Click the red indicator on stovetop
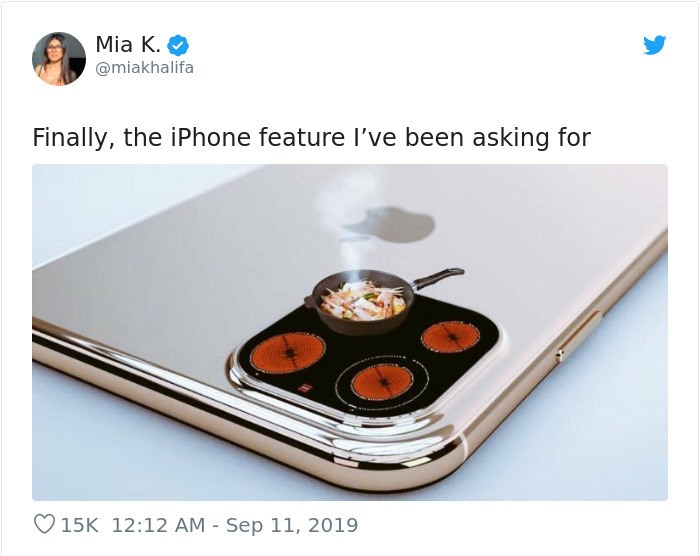 (303, 388)
